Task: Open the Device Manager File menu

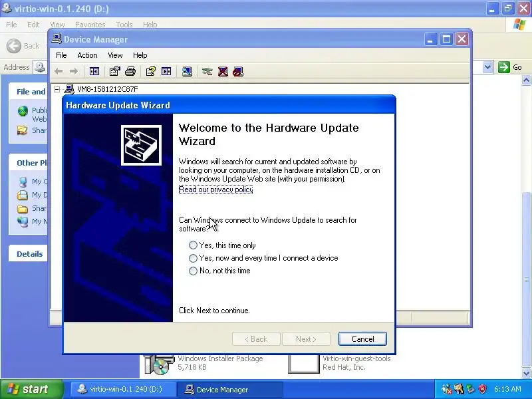Action: pos(61,55)
